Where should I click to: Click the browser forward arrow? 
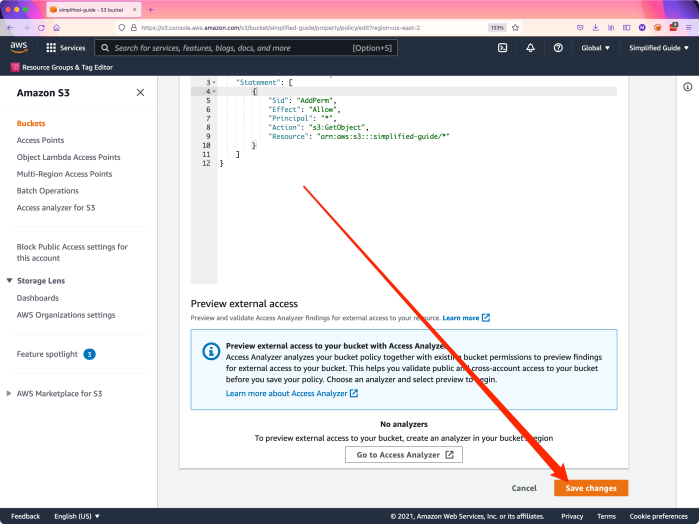point(26,28)
